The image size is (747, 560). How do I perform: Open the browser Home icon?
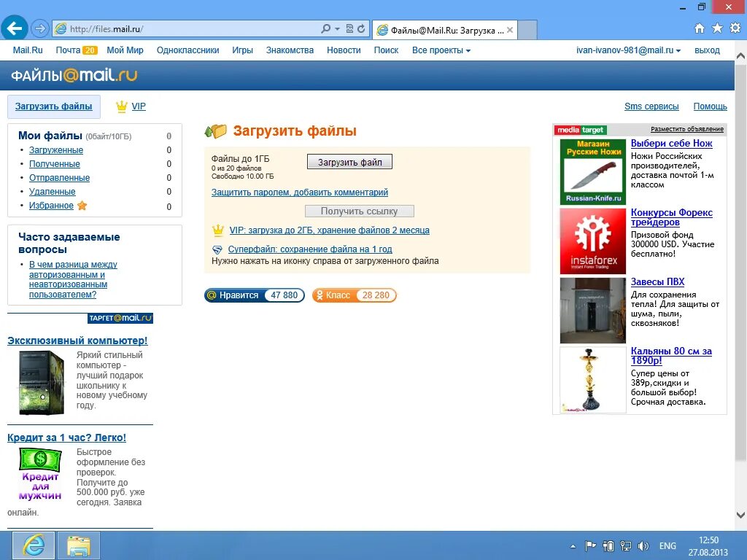(x=699, y=28)
